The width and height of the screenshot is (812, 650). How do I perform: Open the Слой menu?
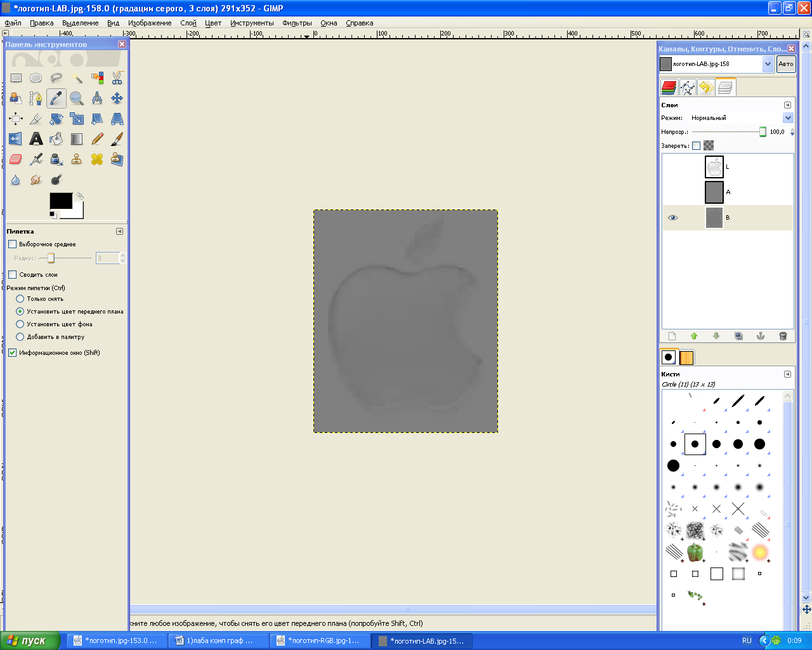[188, 23]
